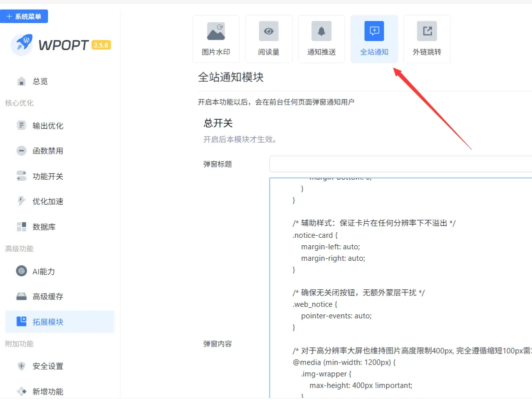Viewport: 532px width, 417px height.
Task: Click the WPOPT rocket logo
Action: tap(21, 45)
